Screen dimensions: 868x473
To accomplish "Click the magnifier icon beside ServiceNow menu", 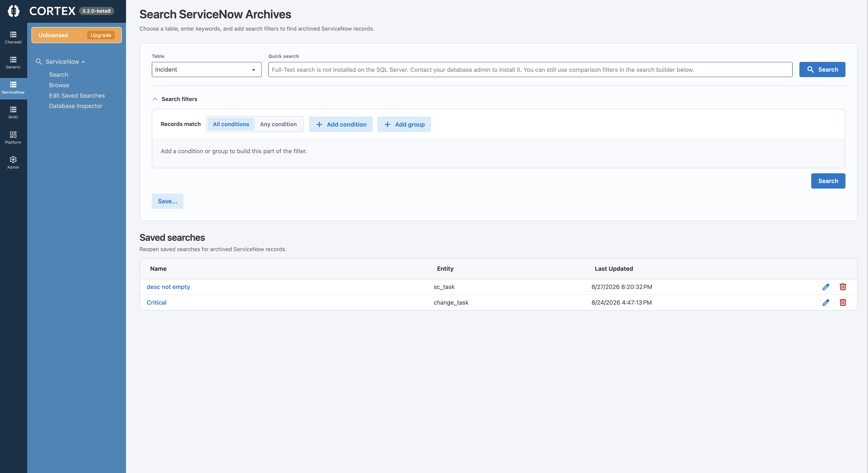I will coord(39,62).
